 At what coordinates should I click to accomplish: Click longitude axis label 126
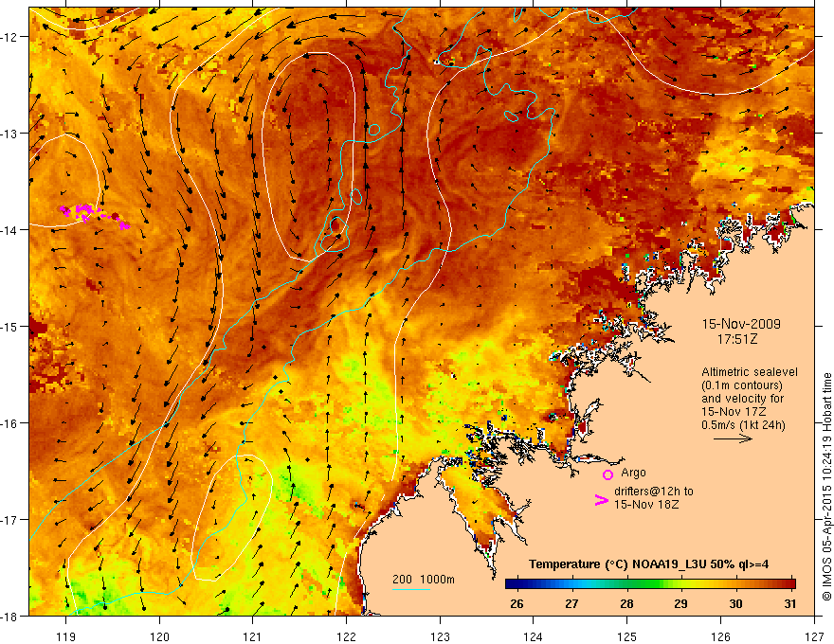[720, 637]
